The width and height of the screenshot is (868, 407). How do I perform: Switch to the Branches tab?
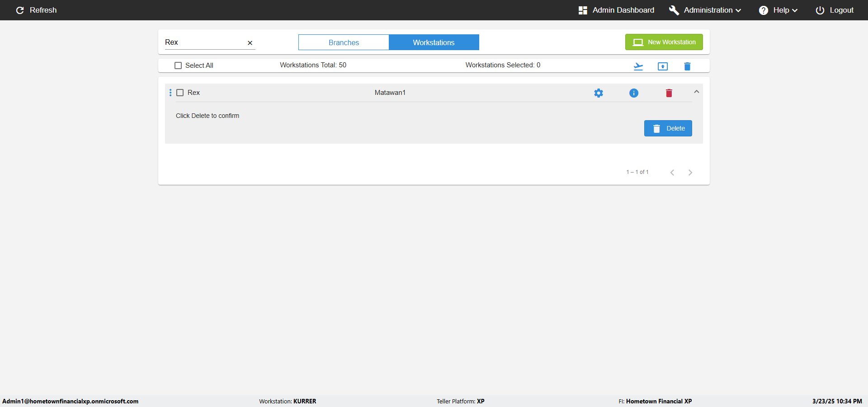point(344,42)
